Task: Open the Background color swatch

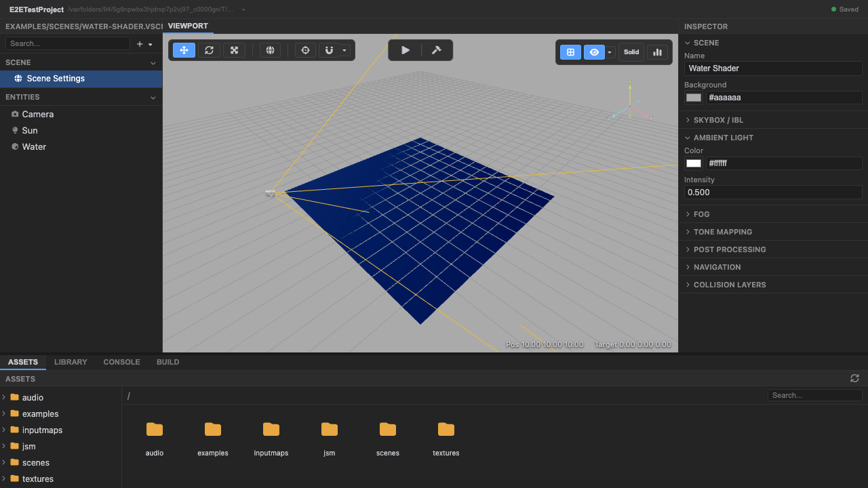Action: pos(694,98)
